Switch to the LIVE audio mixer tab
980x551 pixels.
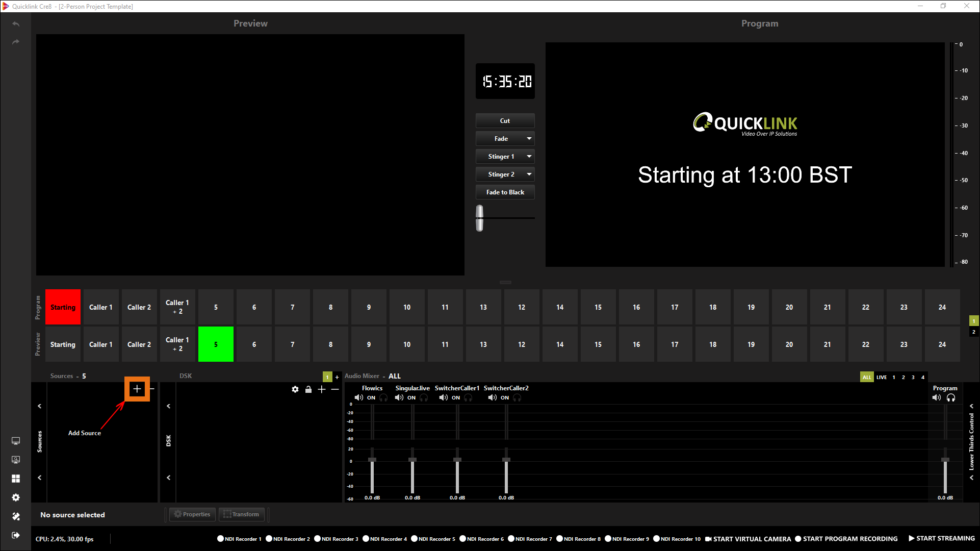[882, 377]
